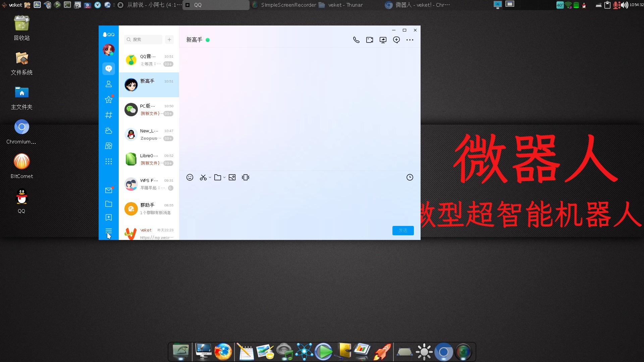
Task: Open the QQ penguin desktop shortcut
Action: coord(22,201)
